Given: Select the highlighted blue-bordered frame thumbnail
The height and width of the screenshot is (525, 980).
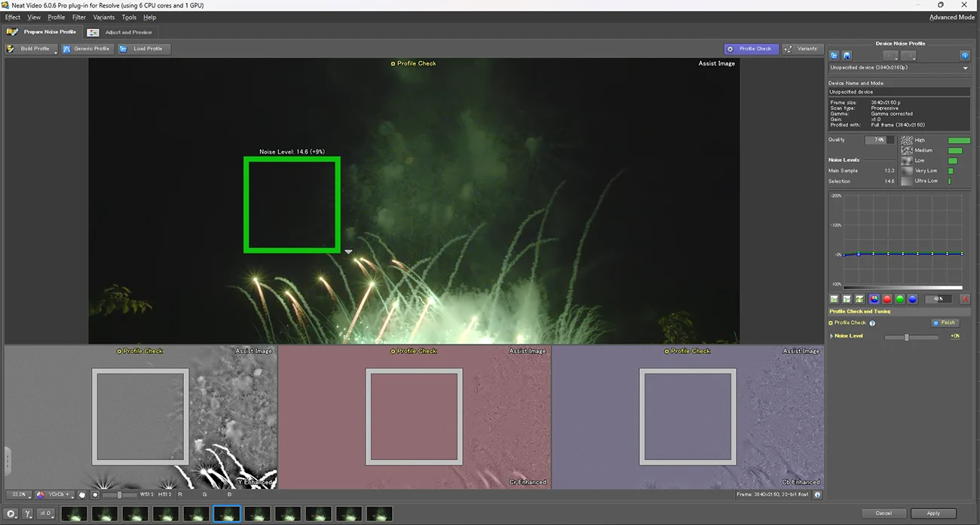Looking at the screenshot, I should [x=226, y=514].
